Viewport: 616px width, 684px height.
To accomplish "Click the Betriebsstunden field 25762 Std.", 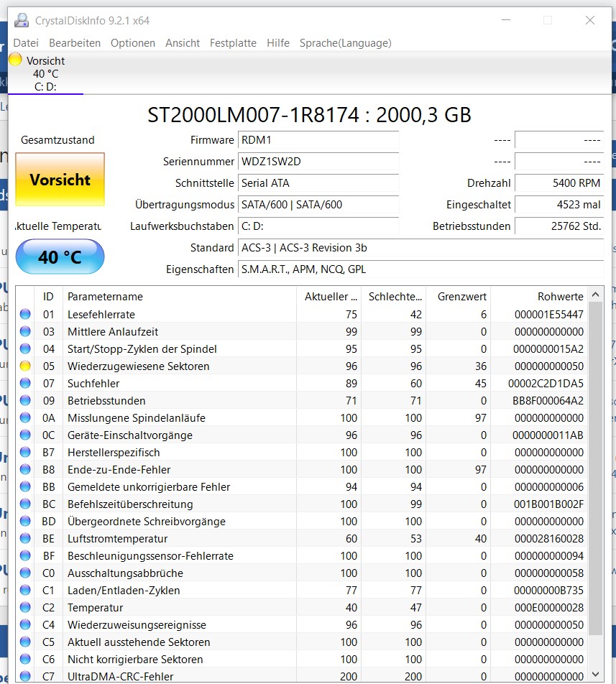I will (559, 226).
